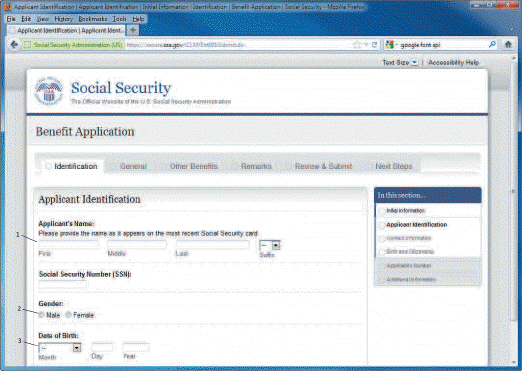Click the Benefit Application heading

point(85,132)
